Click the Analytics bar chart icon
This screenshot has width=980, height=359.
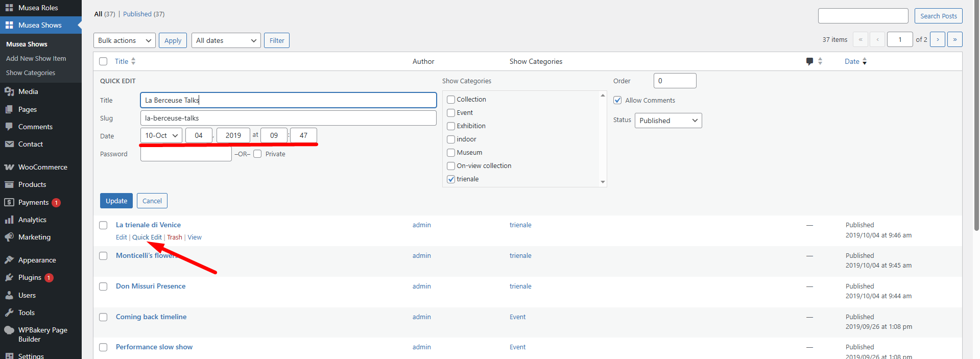click(9, 220)
